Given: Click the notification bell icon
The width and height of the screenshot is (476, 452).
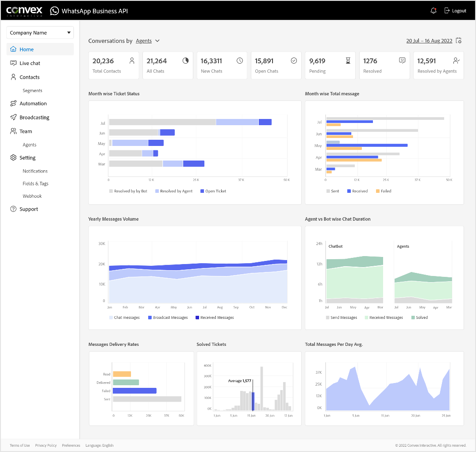Looking at the screenshot, I should point(433,11).
